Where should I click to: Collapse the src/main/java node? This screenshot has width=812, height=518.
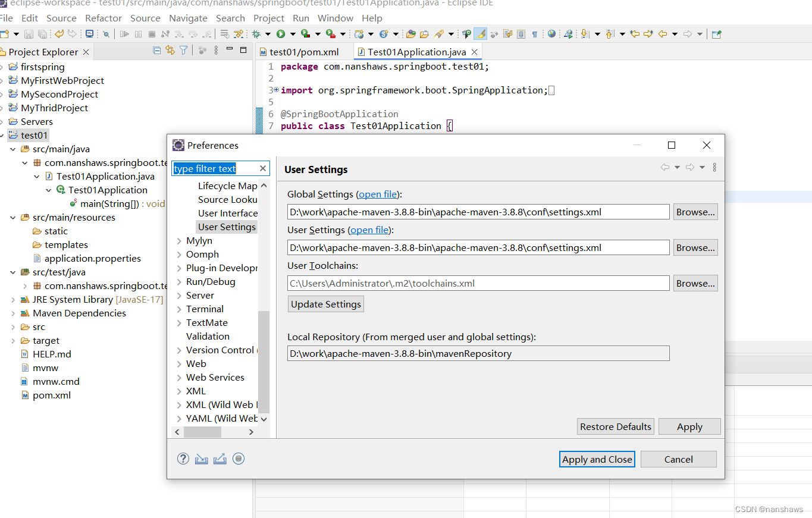pyautogui.click(x=13, y=149)
